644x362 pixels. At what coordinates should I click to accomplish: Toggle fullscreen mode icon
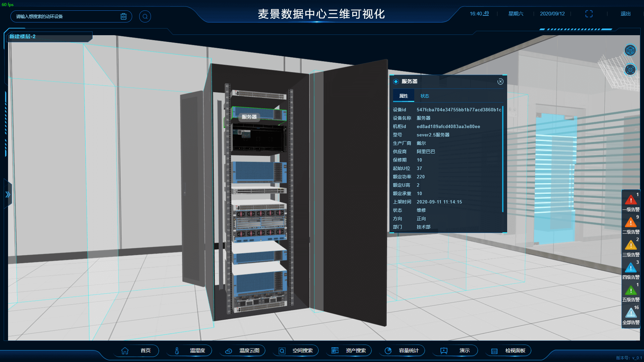point(589,14)
